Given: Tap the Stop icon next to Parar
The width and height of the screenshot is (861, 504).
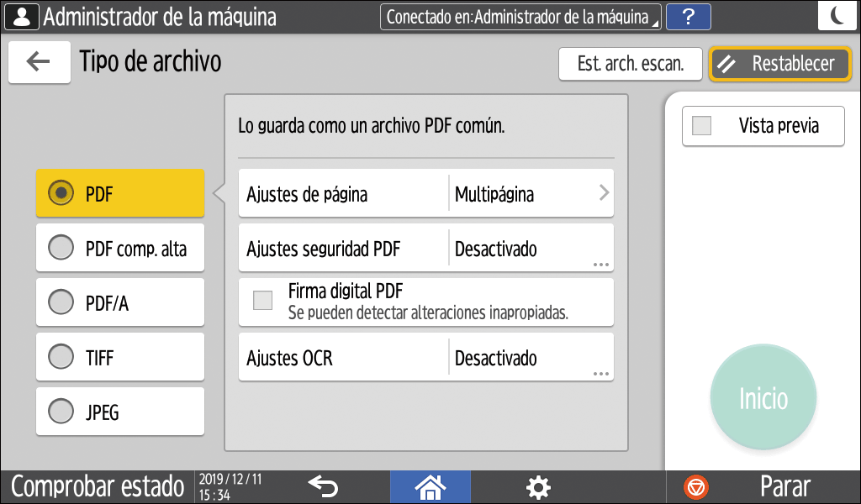Looking at the screenshot, I should coord(696,487).
